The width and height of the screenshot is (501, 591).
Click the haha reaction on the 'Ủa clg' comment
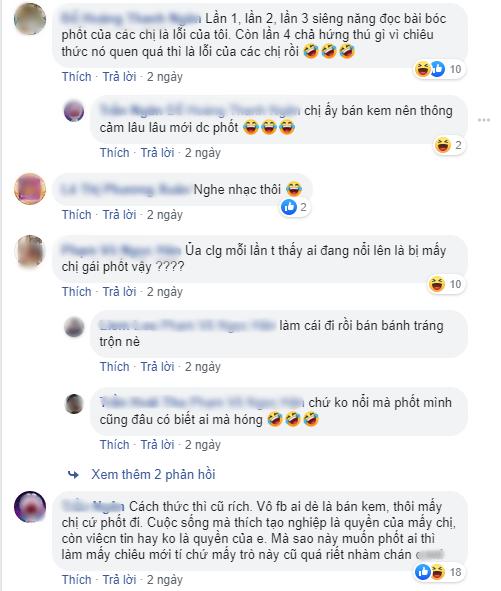click(437, 284)
